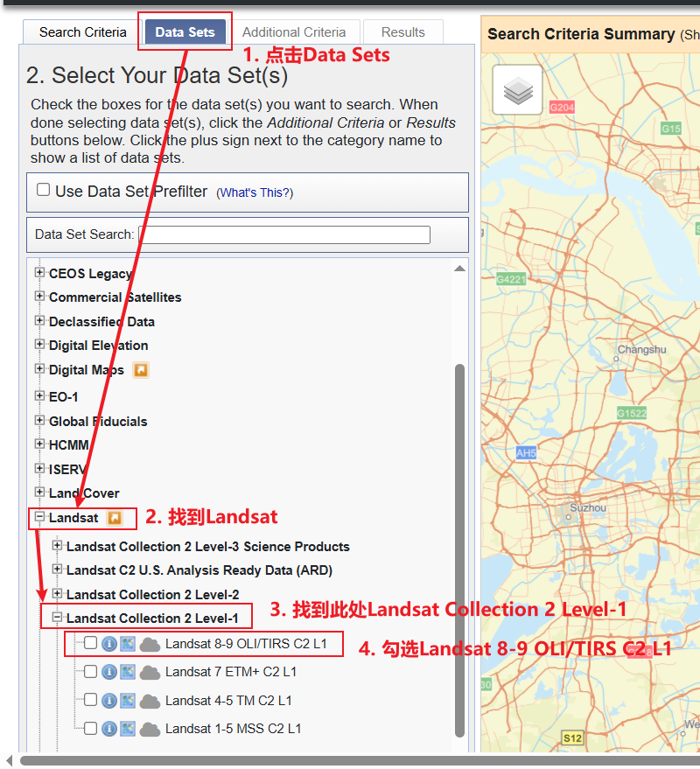This screenshot has height=769, width=700.
Task: Click cloud icon for Landsat 7 ETM+ C2 L1
Action: tap(150, 673)
